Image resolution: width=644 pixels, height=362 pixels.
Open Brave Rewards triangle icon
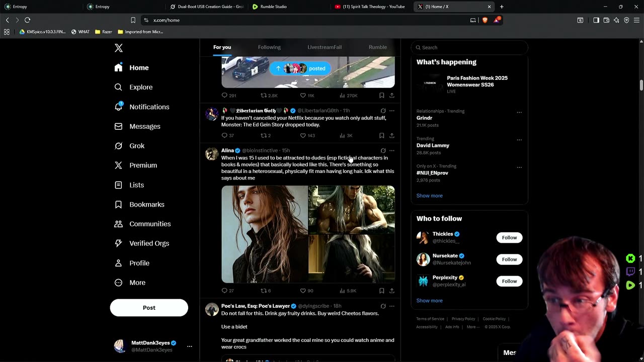pos(497,20)
